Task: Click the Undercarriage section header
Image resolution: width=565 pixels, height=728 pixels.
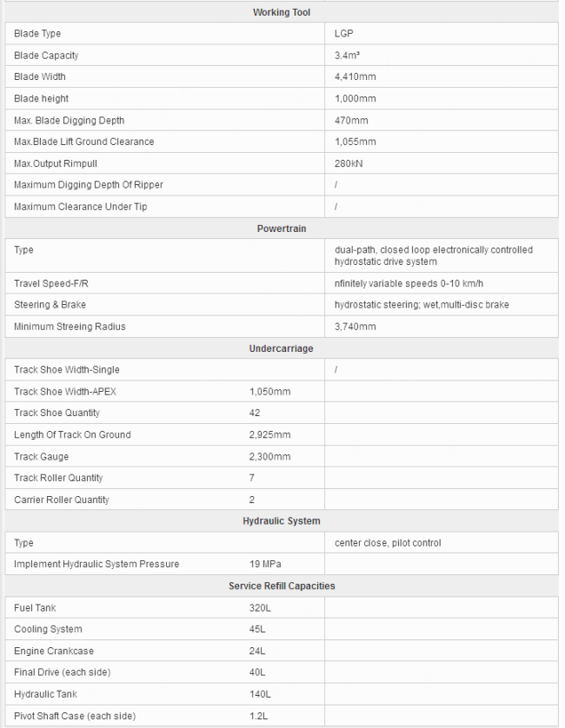Action: click(x=281, y=348)
